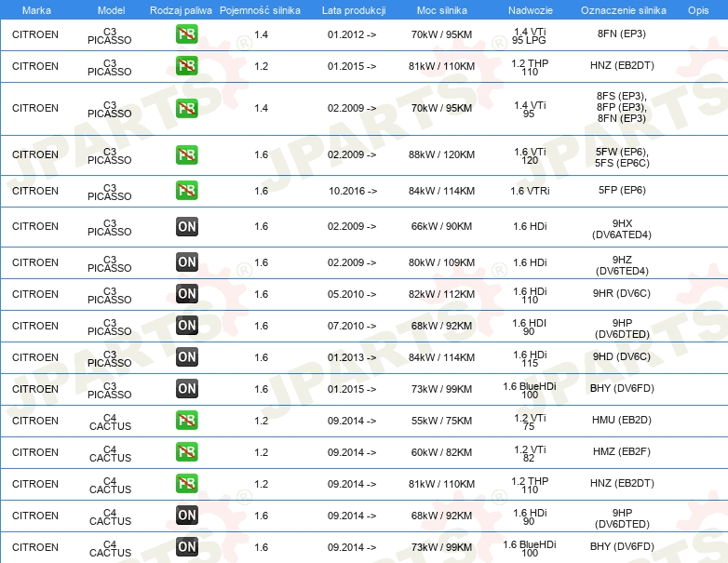728x563 pixels.
Task: Select the 84kW / 114KM cell for 1.6 VTRi
Action: pos(441,191)
